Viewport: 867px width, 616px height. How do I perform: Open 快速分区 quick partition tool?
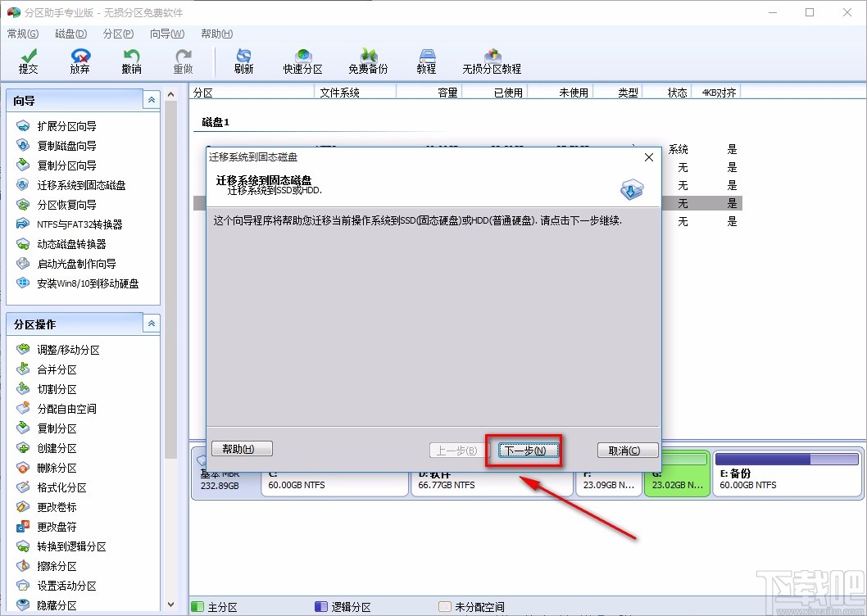pyautogui.click(x=302, y=61)
